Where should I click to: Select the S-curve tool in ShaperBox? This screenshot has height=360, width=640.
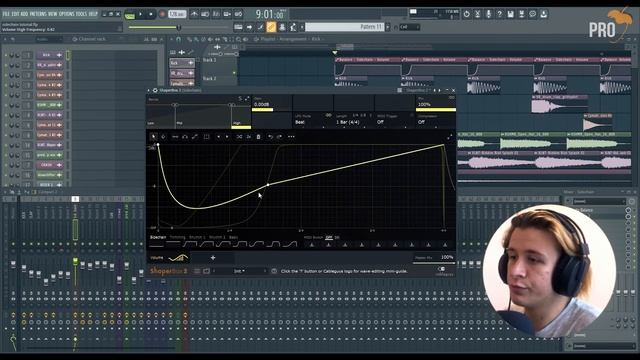[x=195, y=137]
